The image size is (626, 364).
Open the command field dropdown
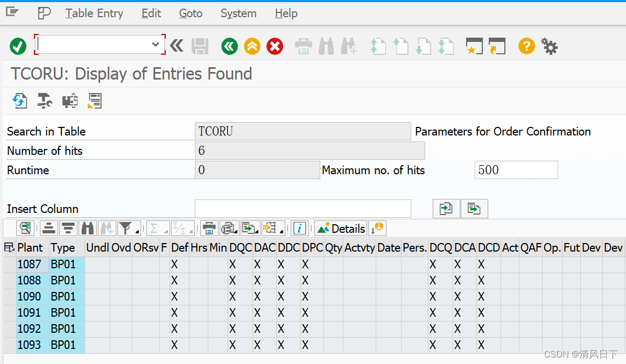156,45
